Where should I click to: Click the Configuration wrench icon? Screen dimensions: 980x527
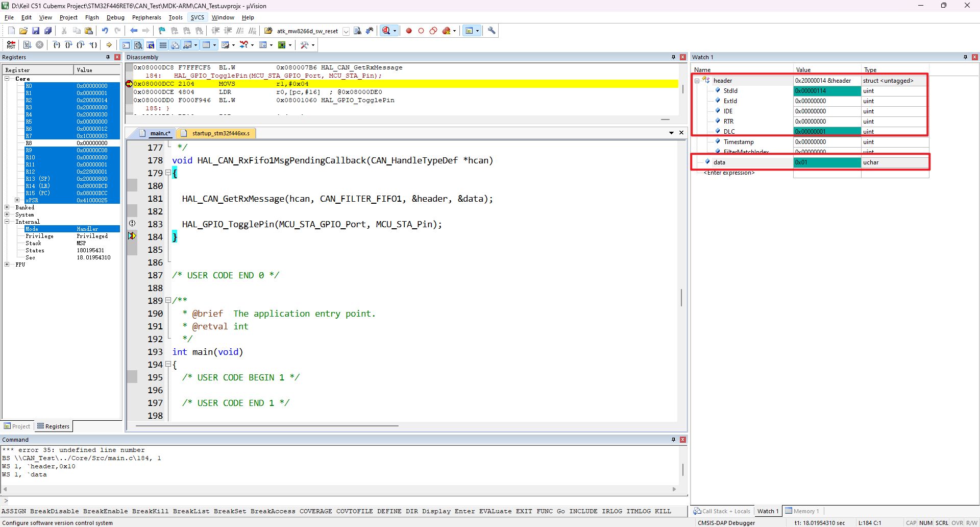point(492,31)
